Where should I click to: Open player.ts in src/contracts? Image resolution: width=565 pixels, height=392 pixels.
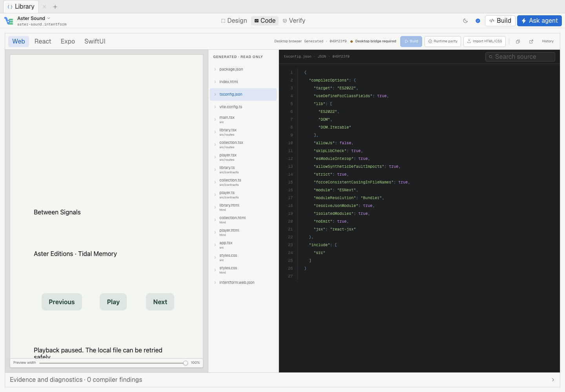(243, 195)
